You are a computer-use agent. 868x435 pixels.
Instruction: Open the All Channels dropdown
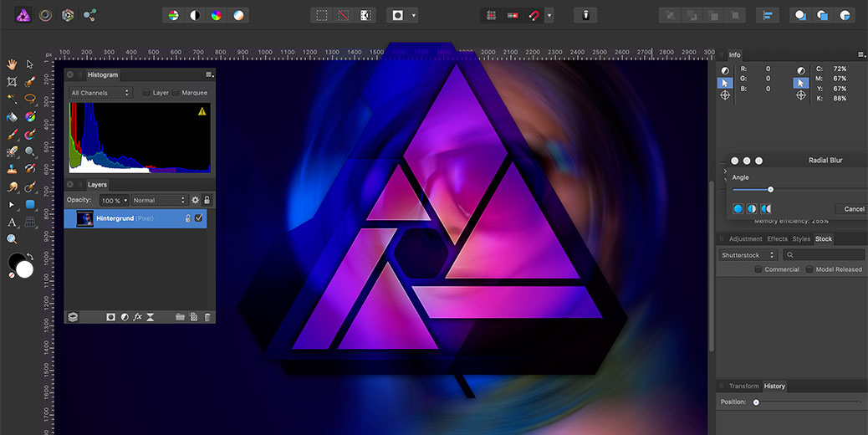(100, 93)
